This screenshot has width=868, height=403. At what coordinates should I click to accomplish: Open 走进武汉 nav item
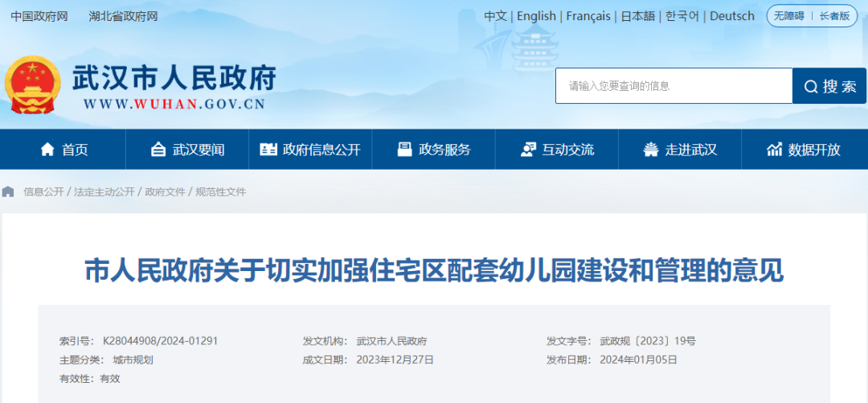(x=680, y=149)
